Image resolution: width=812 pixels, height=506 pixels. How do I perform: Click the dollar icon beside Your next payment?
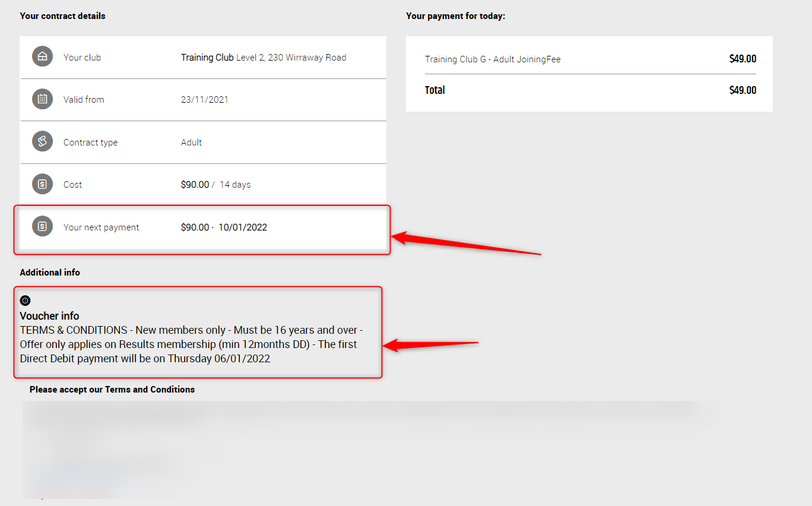tap(42, 226)
